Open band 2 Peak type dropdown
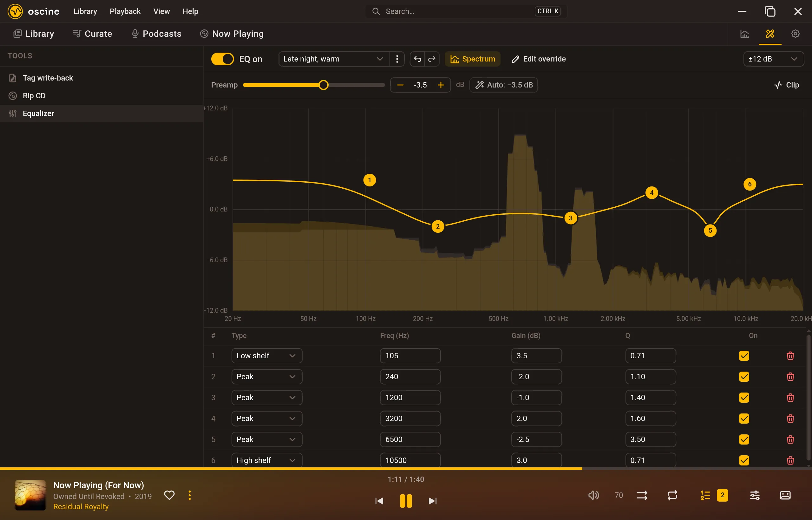The width and height of the screenshot is (812, 520). 266,377
